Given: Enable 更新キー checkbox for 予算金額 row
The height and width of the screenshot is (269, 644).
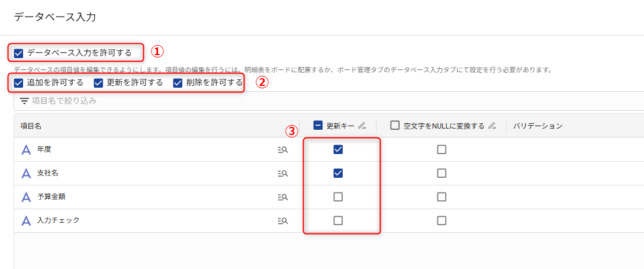Looking at the screenshot, I should tap(338, 197).
